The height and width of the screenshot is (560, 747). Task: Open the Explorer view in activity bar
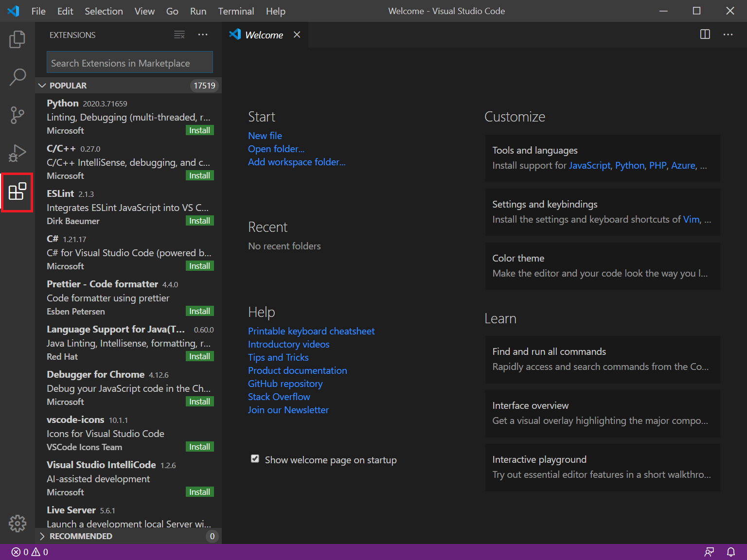(18, 39)
